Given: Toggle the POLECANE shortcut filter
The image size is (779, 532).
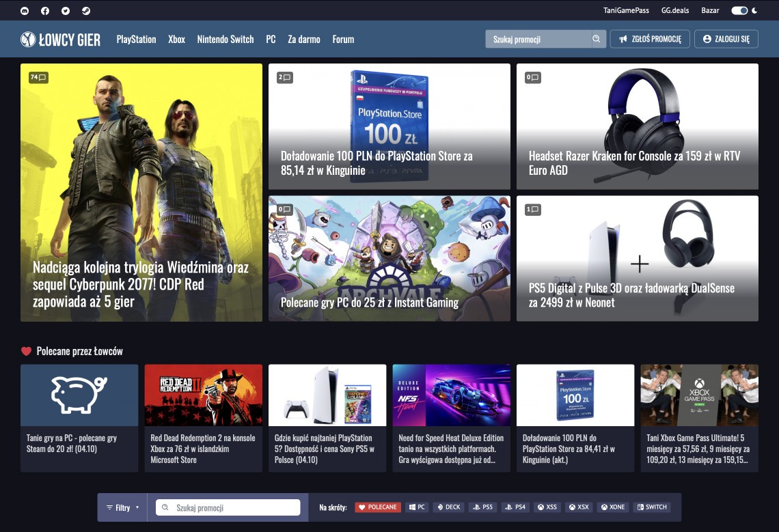Looking at the screenshot, I should click(x=378, y=507).
